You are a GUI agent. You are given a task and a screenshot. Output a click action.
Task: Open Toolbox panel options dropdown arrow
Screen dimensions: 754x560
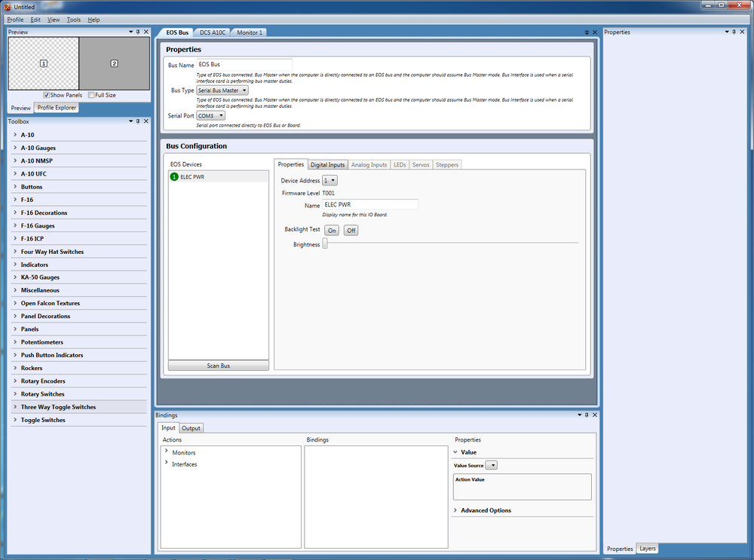[130, 121]
